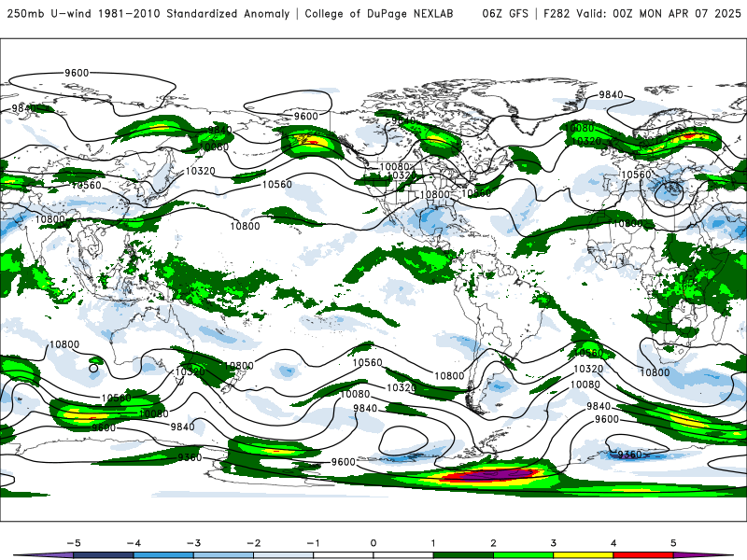Click the '3' tick label on the colorbar

coord(553,543)
